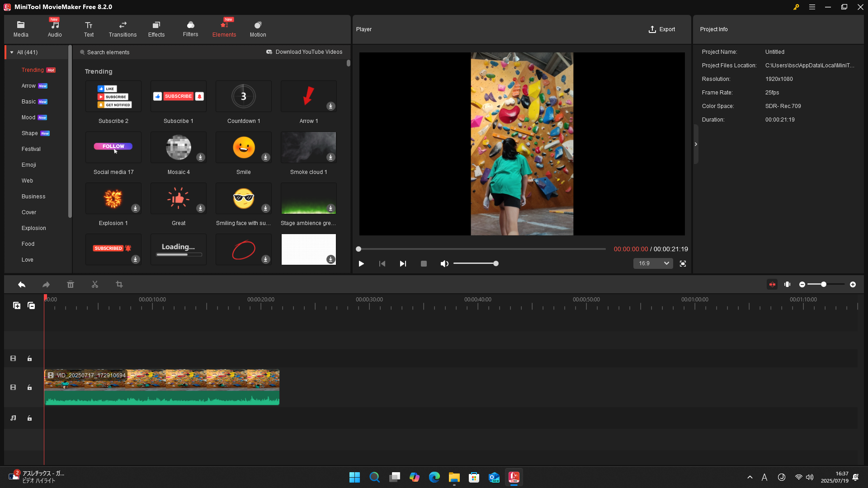
Task: Download the Explosion 1 element
Action: [135, 208]
